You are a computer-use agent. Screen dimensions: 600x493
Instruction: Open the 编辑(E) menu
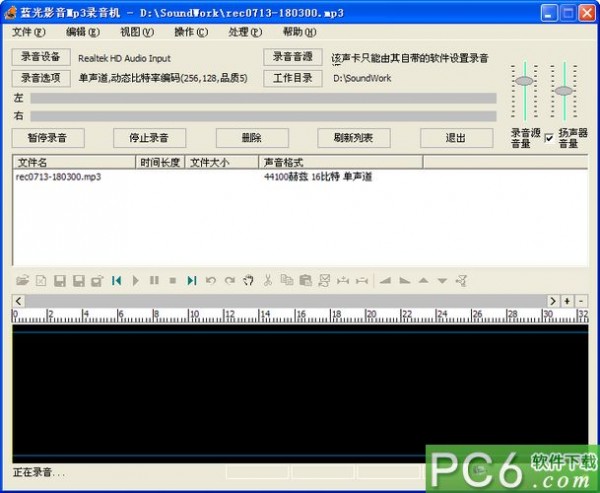(83, 32)
